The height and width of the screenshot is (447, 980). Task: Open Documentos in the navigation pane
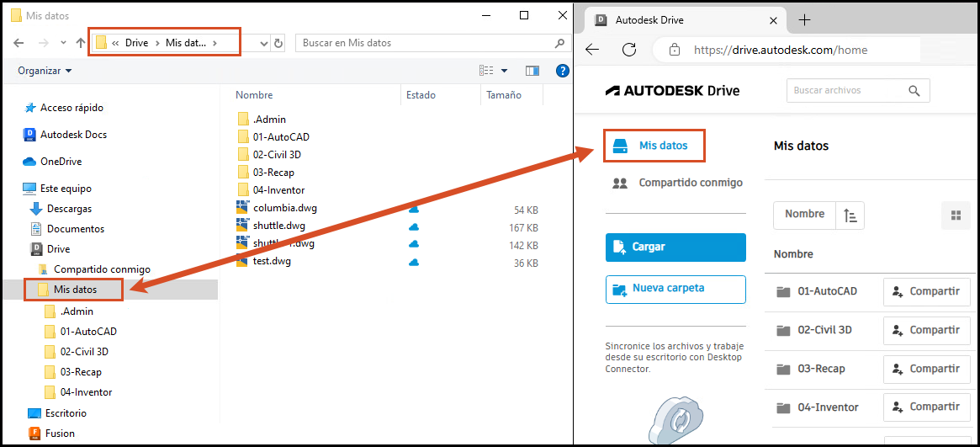coord(66,229)
